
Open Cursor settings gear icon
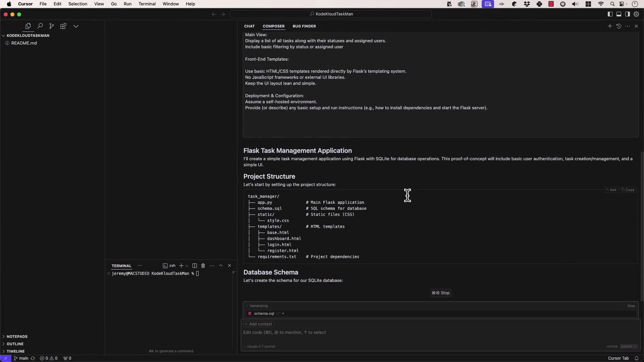(x=636, y=14)
